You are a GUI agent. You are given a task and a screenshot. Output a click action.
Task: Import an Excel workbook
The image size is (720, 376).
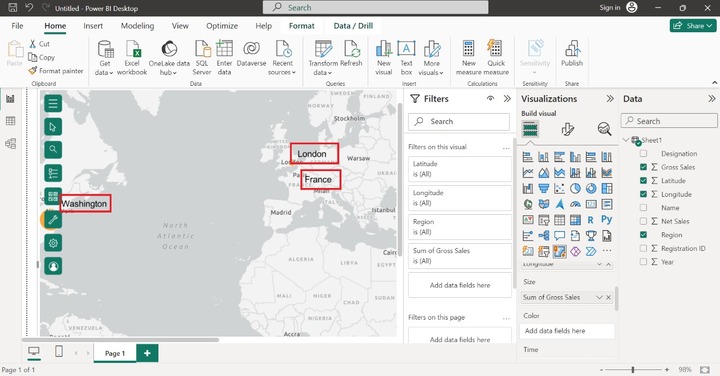(132, 58)
